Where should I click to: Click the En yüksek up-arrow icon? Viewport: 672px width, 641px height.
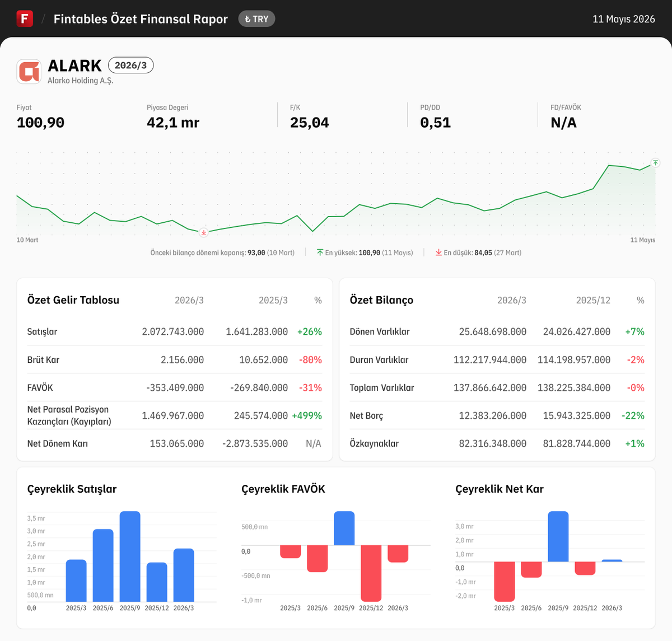(x=320, y=252)
